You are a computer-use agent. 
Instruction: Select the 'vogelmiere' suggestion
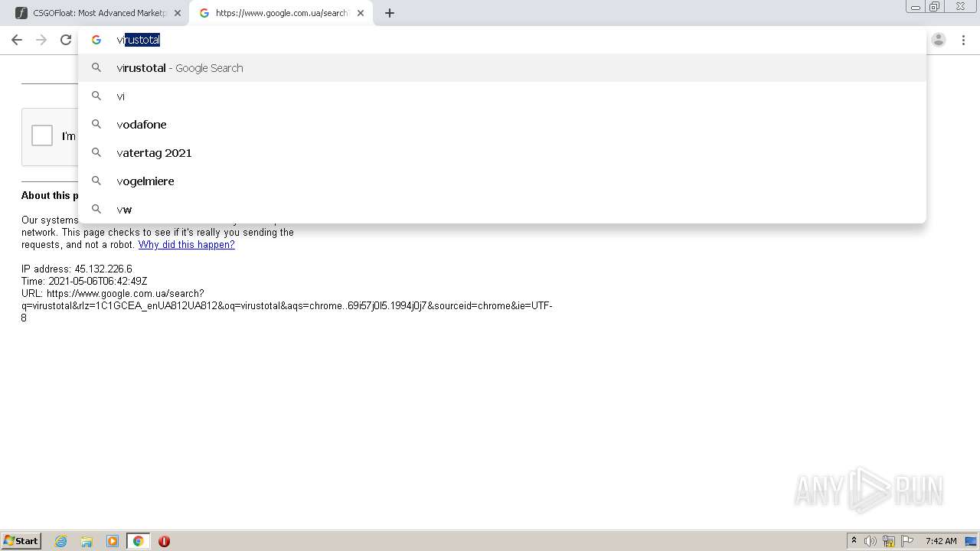pyautogui.click(x=502, y=181)
